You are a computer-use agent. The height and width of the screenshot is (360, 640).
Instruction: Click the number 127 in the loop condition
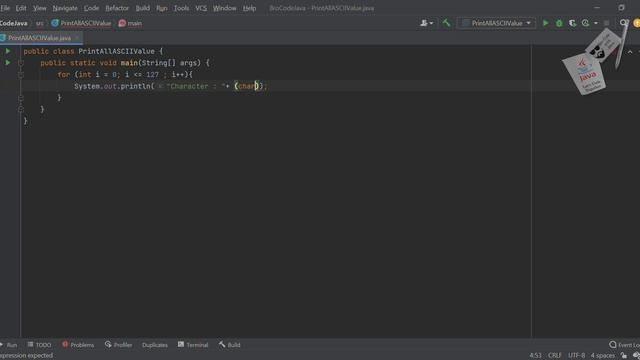click(152, 75)
